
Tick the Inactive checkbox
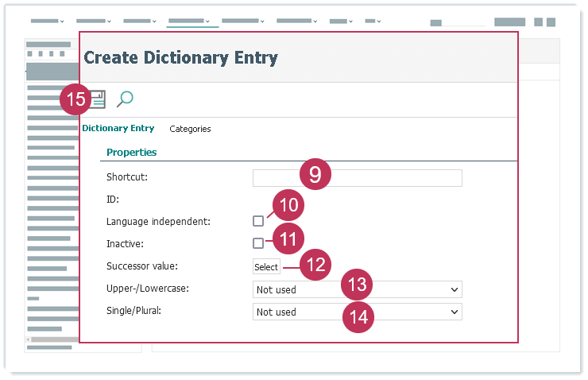point(258,243)
